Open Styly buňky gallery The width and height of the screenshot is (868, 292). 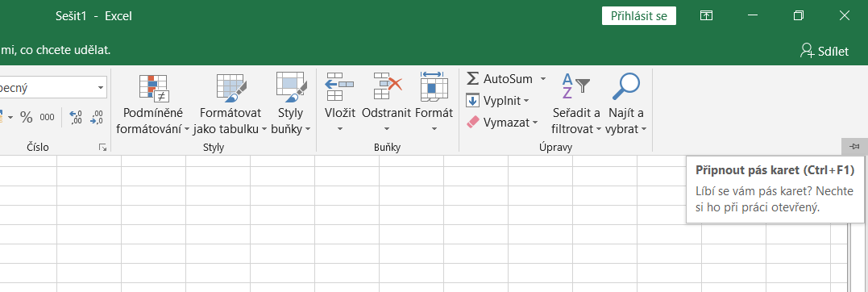(291, 105)
